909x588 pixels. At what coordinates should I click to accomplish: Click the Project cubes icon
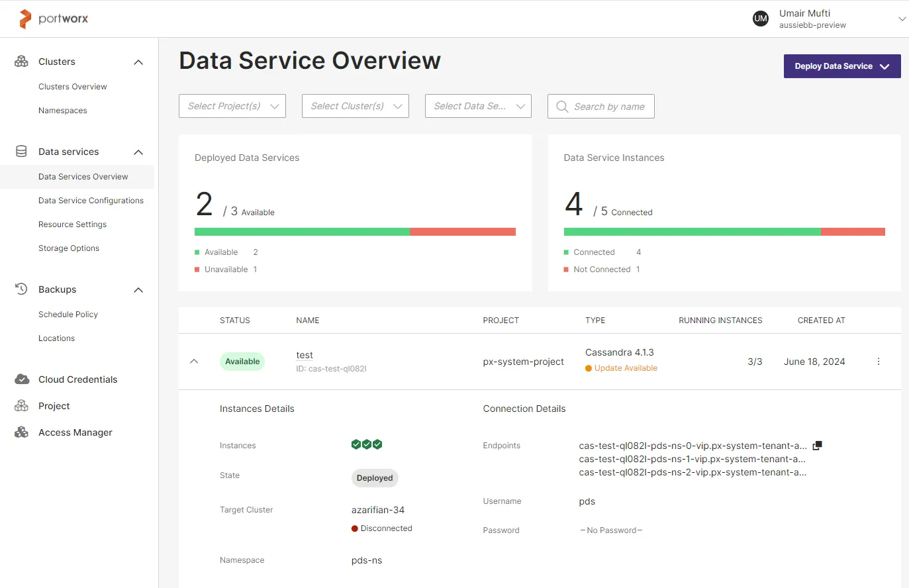(21, 406)
